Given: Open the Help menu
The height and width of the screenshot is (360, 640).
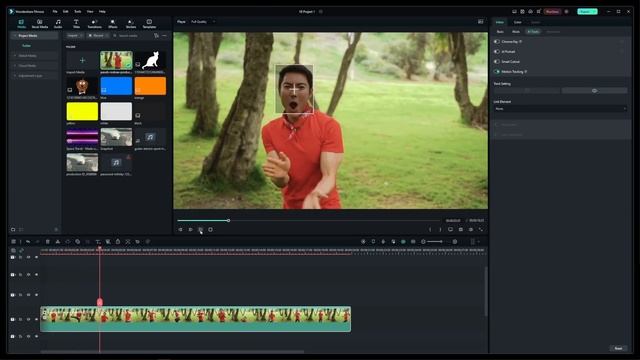Looking at the screenshot, I should point(102,11).
